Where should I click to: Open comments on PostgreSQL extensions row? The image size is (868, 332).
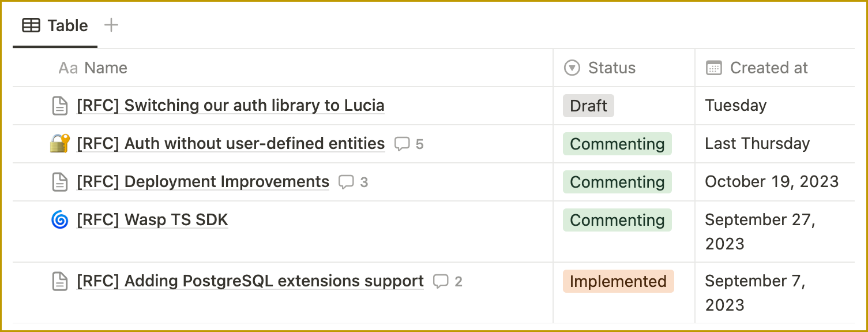click(448, 282)
